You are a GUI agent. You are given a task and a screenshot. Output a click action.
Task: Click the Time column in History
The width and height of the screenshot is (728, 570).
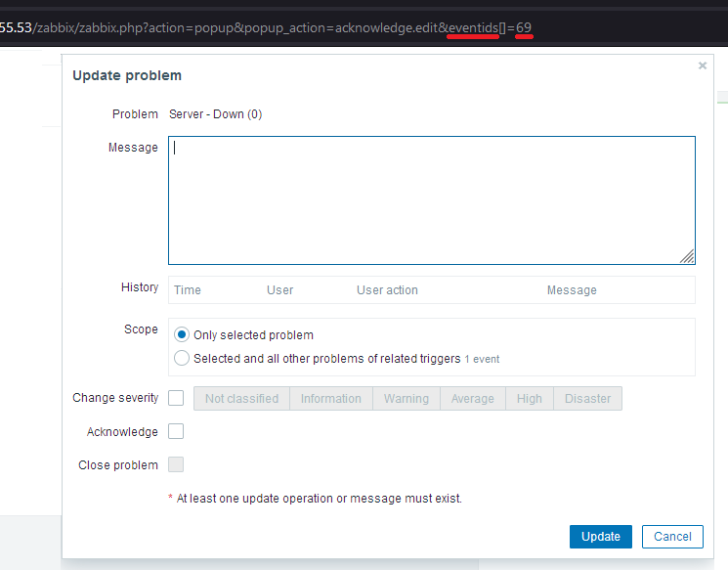188,289
